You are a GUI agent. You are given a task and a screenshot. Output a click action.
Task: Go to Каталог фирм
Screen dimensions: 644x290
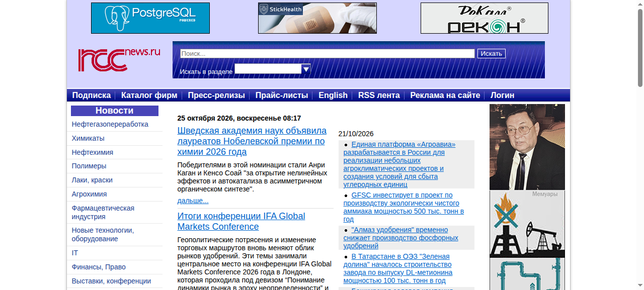coord(149,95)
